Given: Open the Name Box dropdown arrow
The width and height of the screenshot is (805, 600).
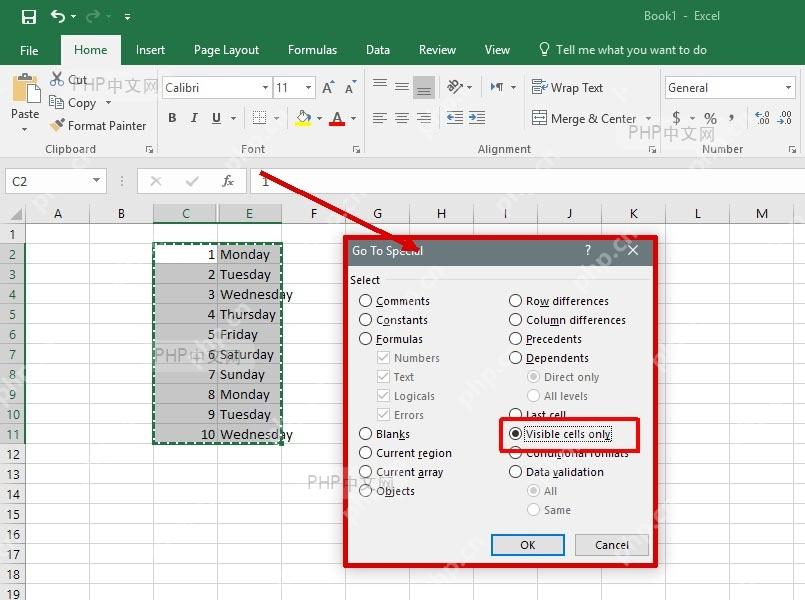Looking at the screenshot, I should coord(96,181).
